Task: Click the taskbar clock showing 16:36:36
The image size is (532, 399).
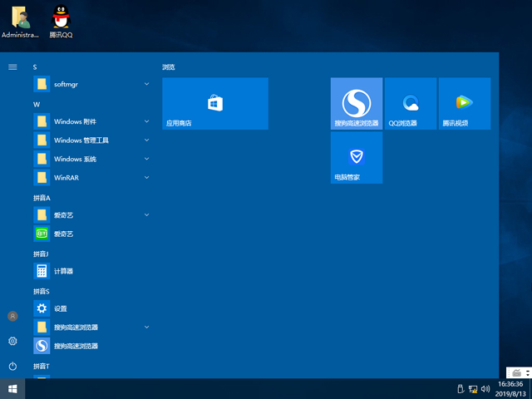Action: (509, 388)
